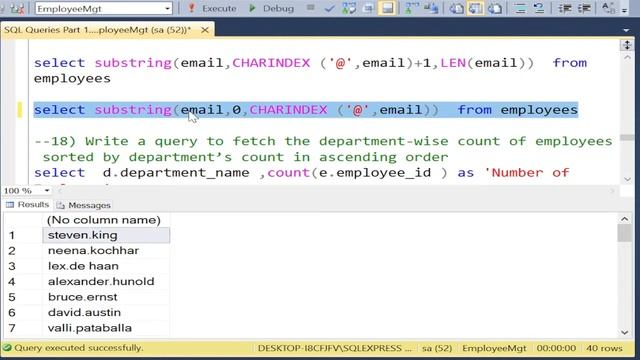640x360 pixels.
Task: Click the yellow change marker in editor margin
Action: pyautogui.click(x=20, y=110)
